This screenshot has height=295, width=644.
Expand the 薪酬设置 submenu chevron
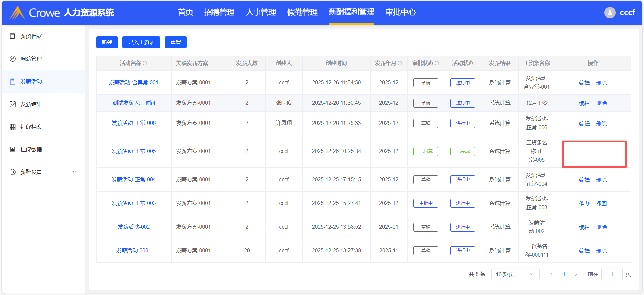(75, 172)
